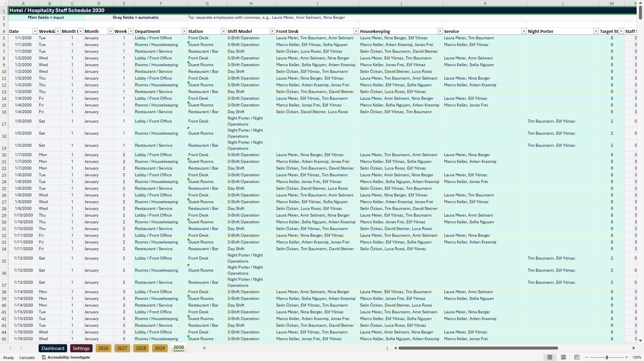Select column I header
The height and width of the screenshot is (361, 644).
pos(317,3)
